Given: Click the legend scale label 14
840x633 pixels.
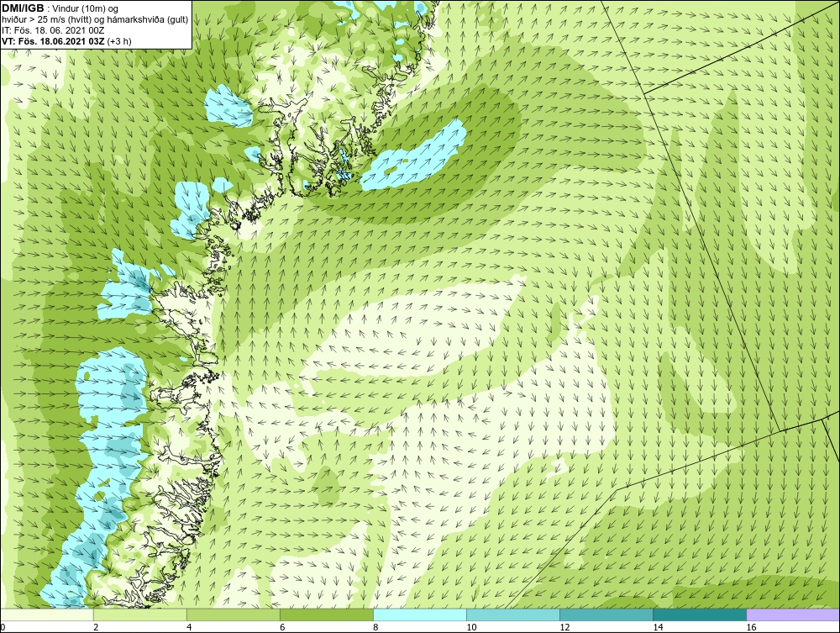Looking at the screenshot, I should point(658,627).
